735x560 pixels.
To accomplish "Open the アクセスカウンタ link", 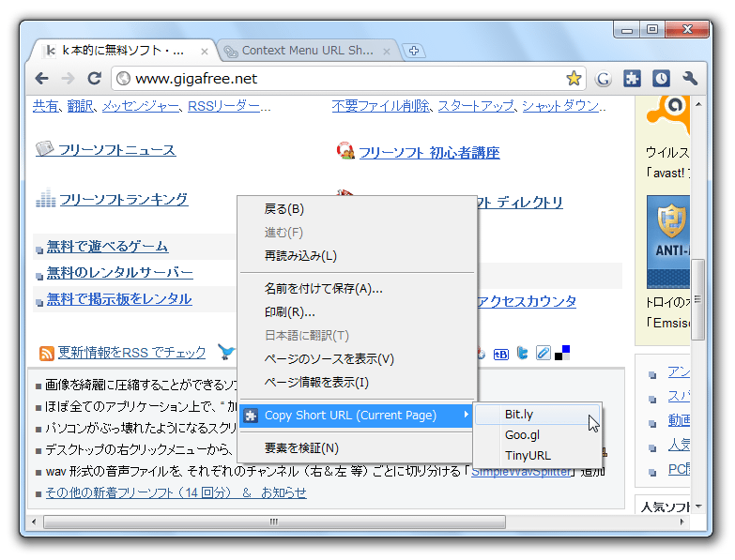I will [527, 301].
